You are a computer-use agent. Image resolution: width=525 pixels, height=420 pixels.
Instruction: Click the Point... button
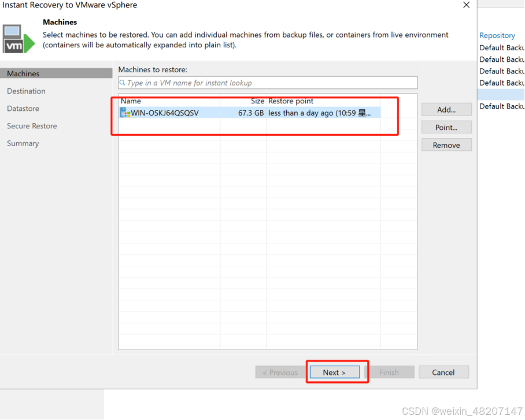446,127
